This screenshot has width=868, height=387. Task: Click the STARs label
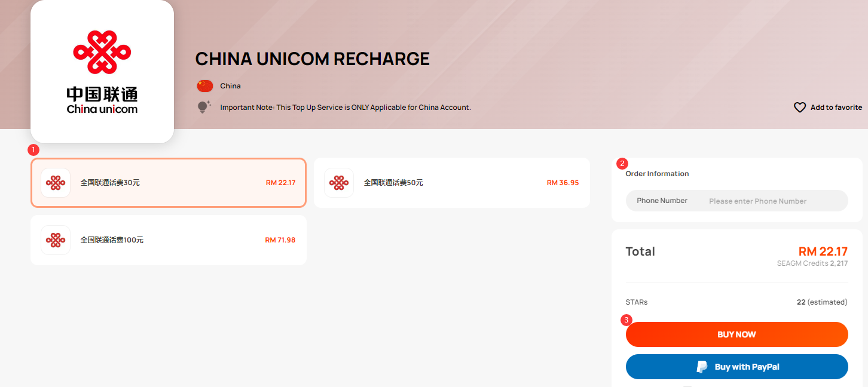[637, 302]
